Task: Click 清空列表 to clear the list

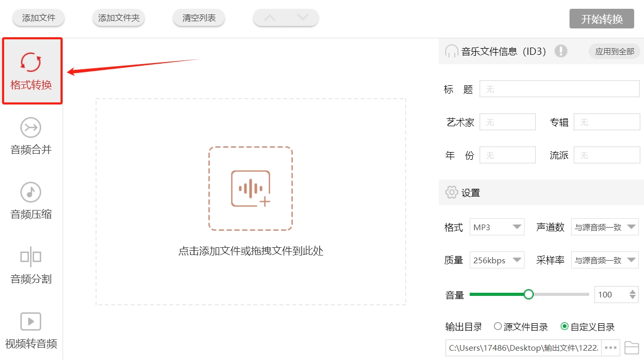Action: pyautogui.click(x=199, y=18)
